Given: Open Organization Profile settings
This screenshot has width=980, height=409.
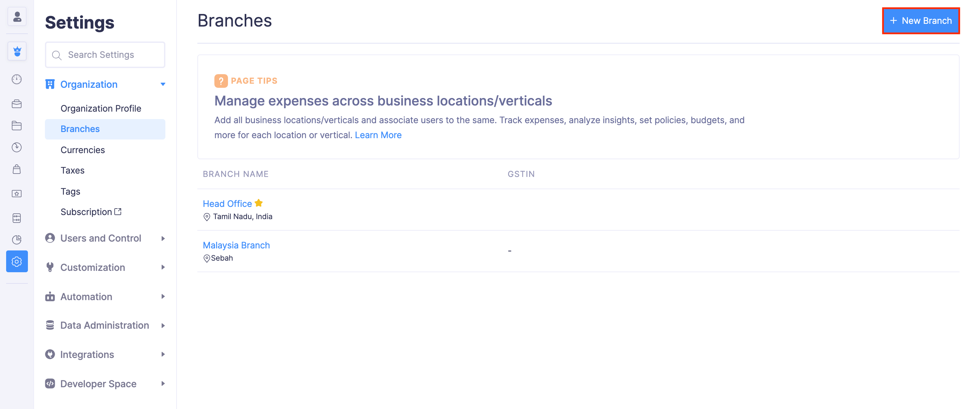Looking at the screenshot, I should coord(101,109).
